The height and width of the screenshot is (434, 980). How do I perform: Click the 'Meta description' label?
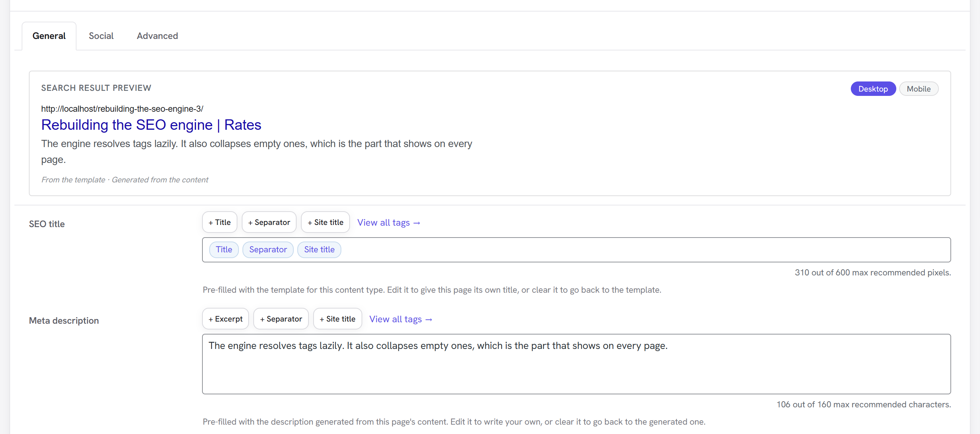coord(64,320)
